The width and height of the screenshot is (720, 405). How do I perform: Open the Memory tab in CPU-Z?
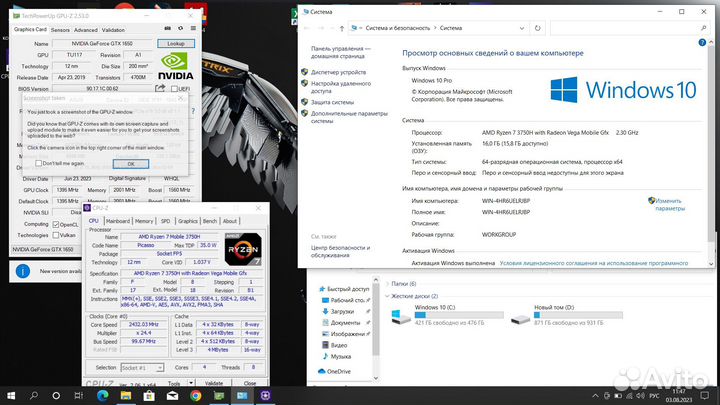pyautogui.click(x=144, y=221)
